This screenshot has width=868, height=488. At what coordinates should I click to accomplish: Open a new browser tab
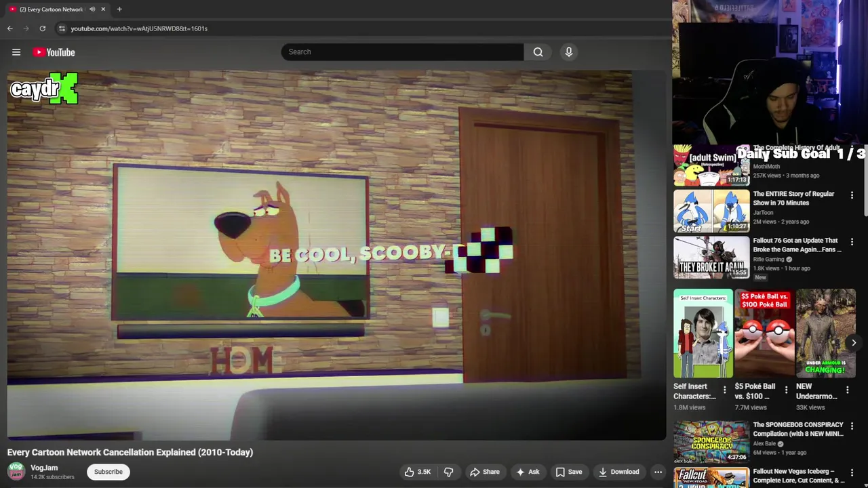coord(119,9)
